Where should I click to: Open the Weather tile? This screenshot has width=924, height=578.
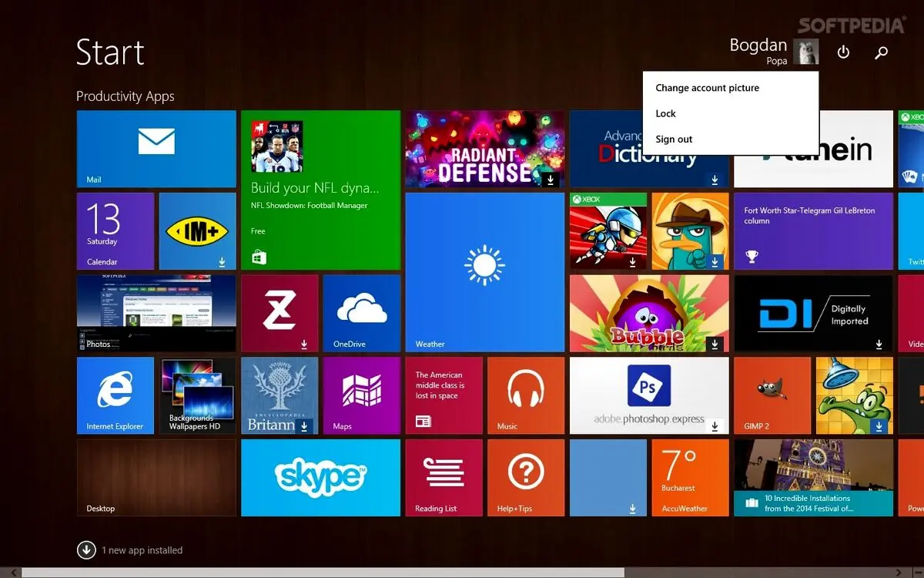pos(485,272)
